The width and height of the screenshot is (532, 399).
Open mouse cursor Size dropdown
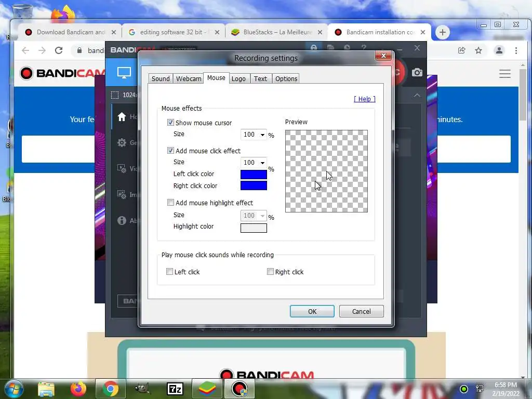[x=254, y=135]
